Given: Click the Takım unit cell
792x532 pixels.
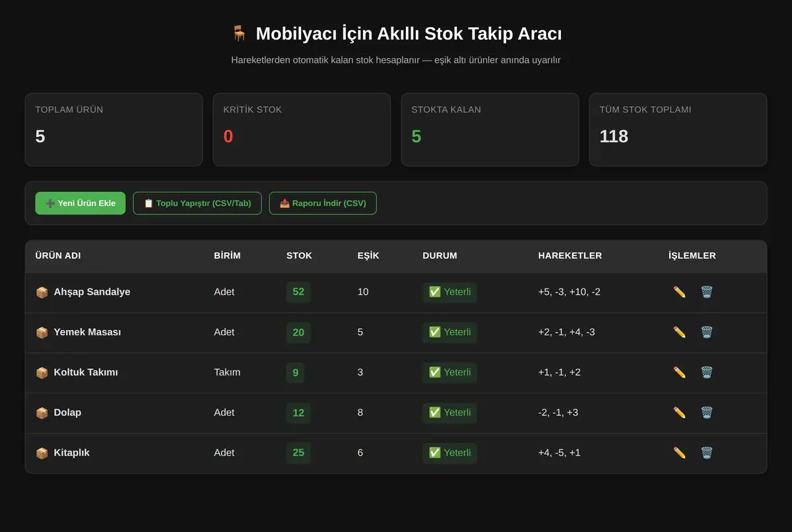Looking at the screenshot, I should click(227, 372).
